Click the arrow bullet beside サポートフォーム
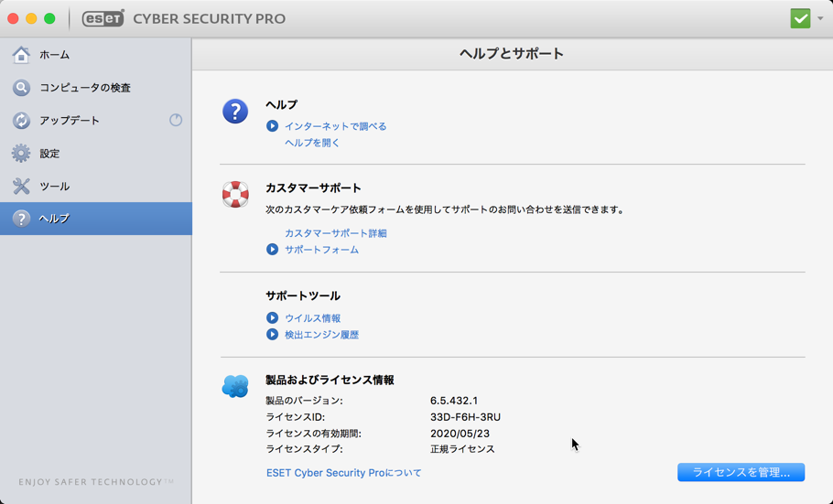Viewport: 833px width, 504px height. pos(272,249)
